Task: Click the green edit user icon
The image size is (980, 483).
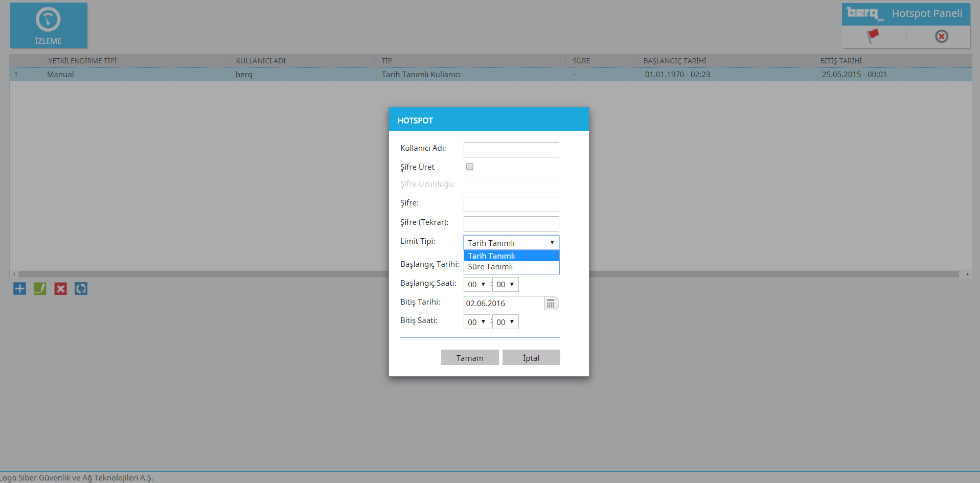Action: click(40, 289)
